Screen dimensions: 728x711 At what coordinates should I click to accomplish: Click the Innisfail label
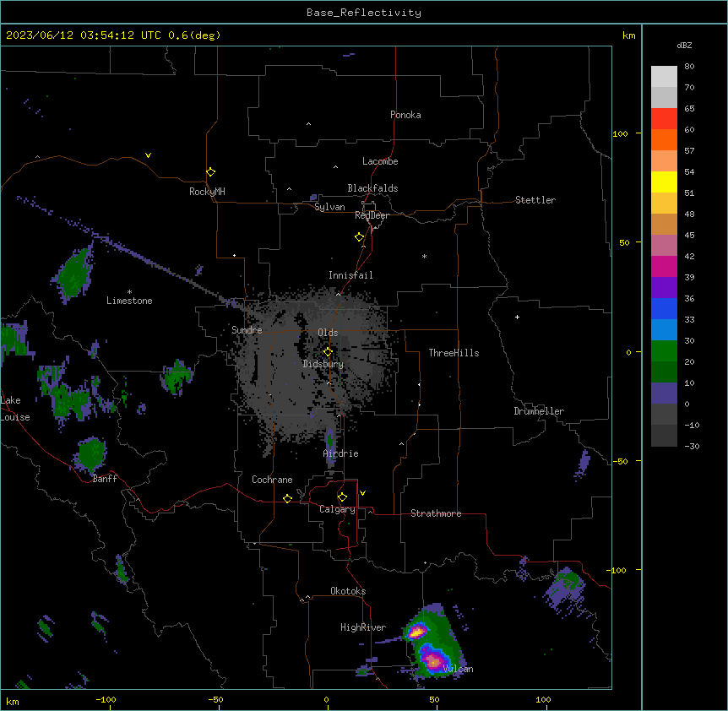[350, 275]
